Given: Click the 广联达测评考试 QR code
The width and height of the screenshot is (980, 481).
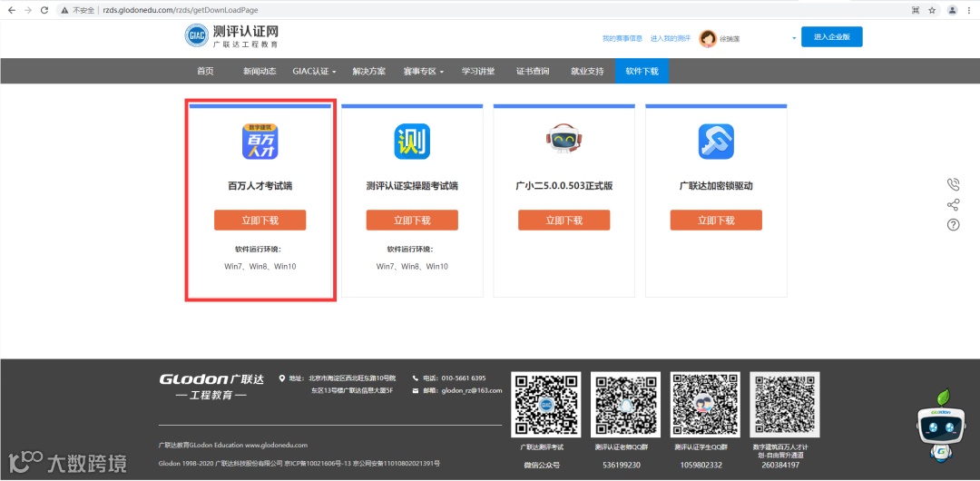Looking at the screenshot, I should (545, 405).
